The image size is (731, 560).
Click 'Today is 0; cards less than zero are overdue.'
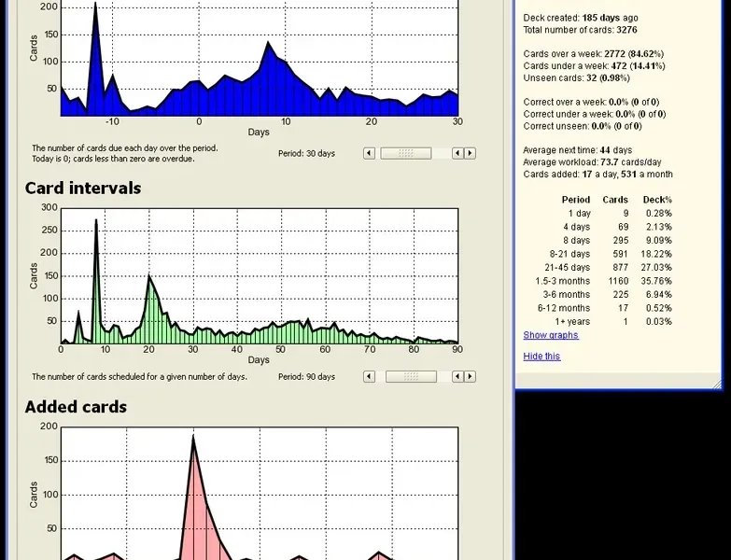[113, 159]
